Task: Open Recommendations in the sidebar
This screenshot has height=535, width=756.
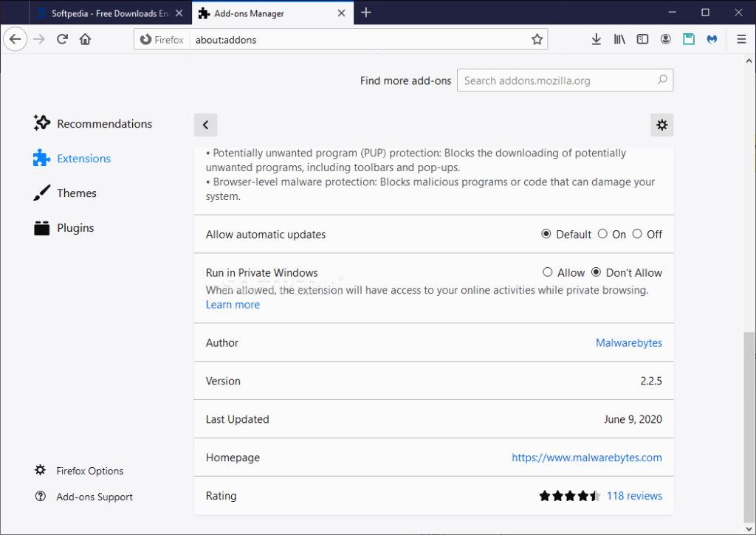Action: coord(92,123)
